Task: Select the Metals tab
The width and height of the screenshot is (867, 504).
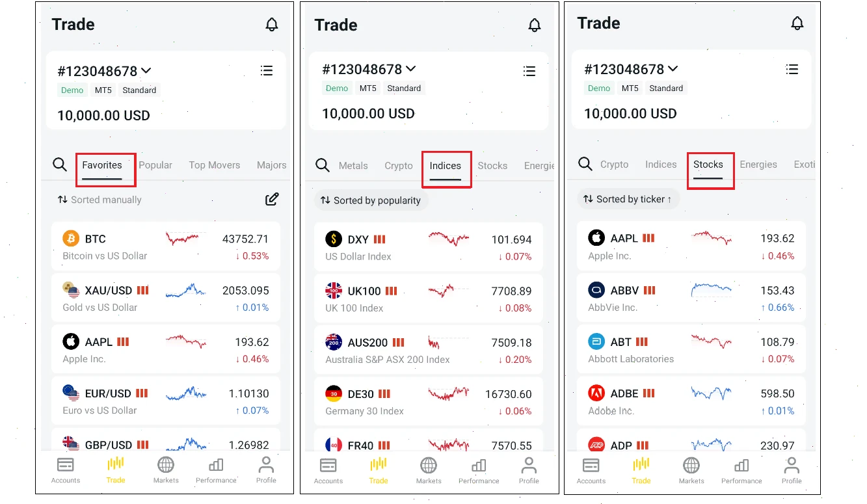Action: tap(353, 166)
